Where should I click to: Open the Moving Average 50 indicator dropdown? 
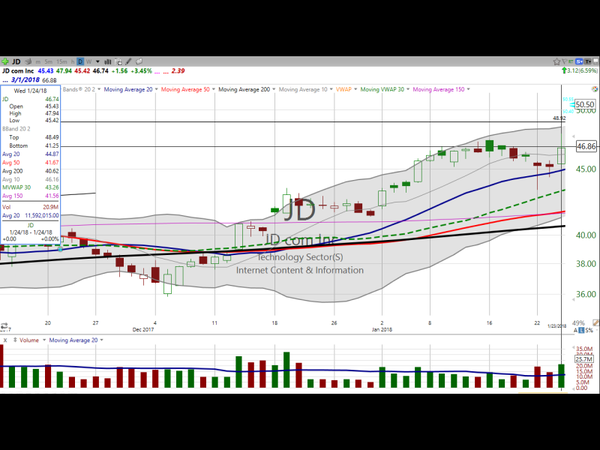pos(214,90)
